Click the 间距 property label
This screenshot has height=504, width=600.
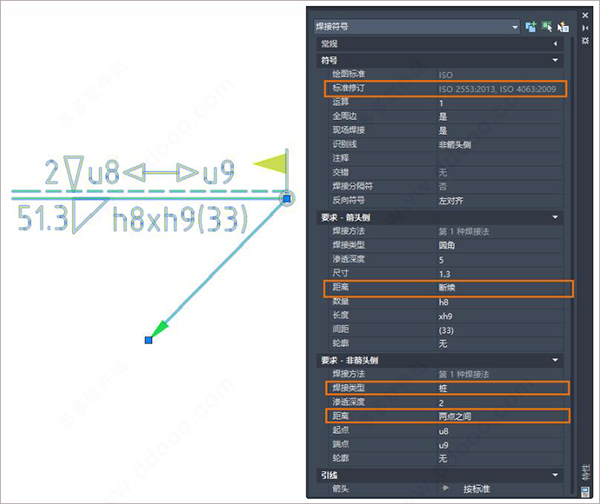click(340, 329)
